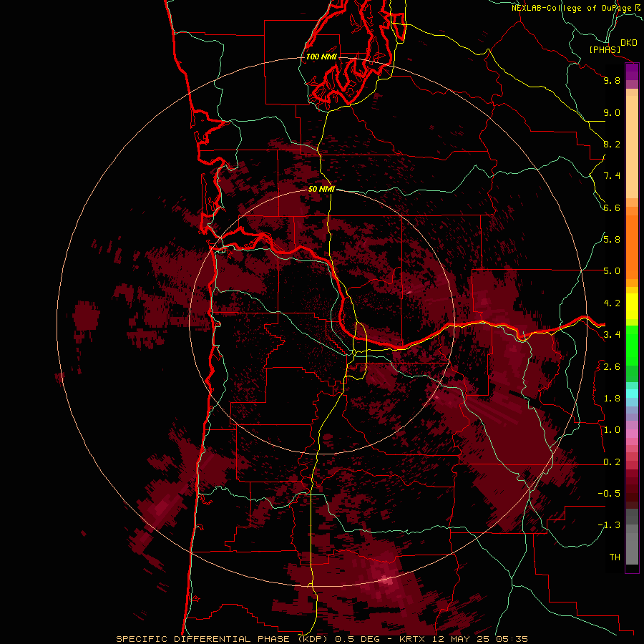Click the 12 MAY 25 date in caption
This screenshot has height=644, width=644.
[462, 639]
